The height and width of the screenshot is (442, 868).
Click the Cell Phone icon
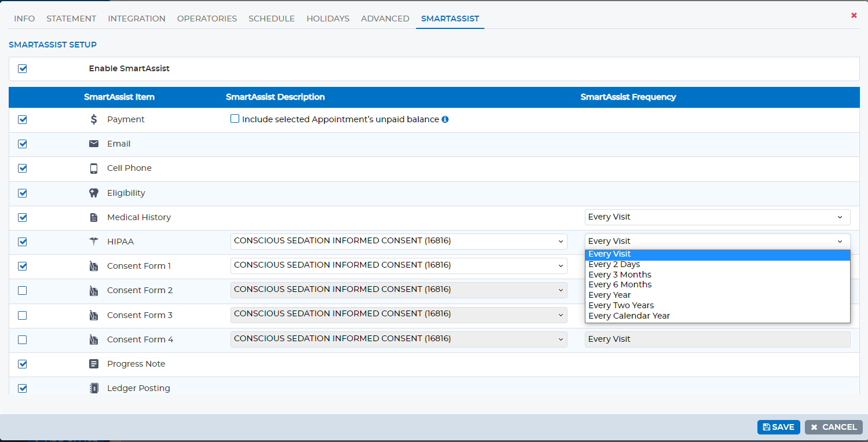point(94,169)
